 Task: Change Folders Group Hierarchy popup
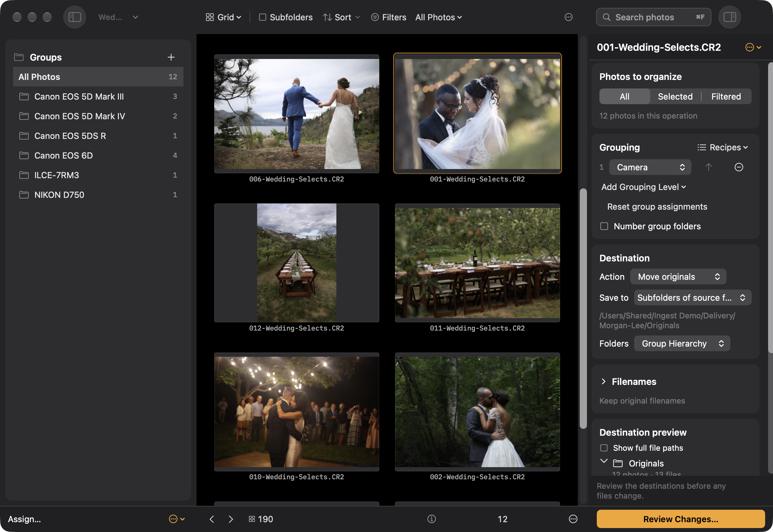(682, 343)
